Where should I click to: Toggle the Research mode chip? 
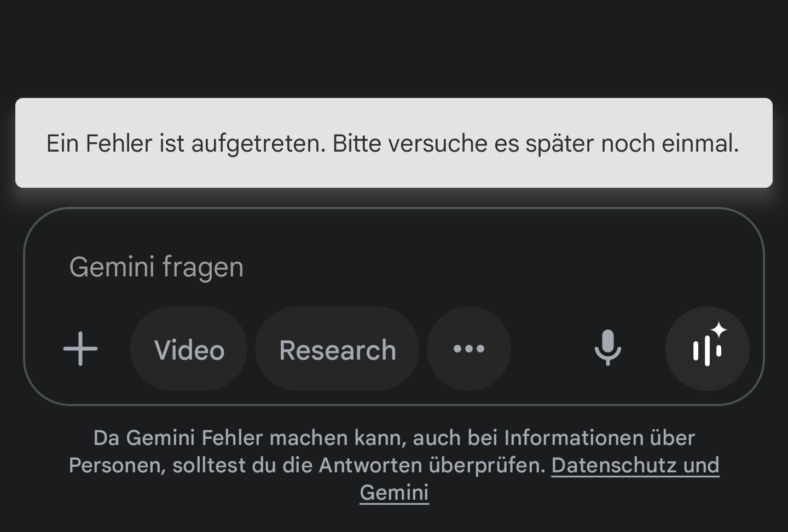[x=337, y=349]
